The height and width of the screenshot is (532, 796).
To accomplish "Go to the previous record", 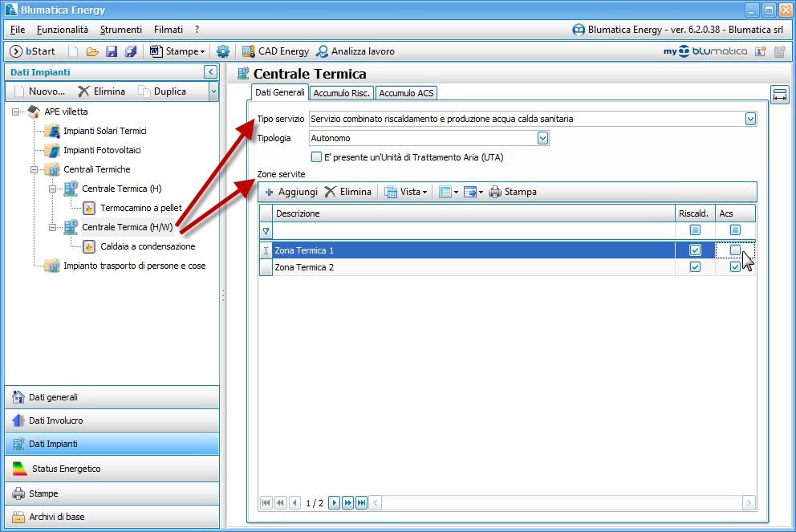I will (295, 503).
